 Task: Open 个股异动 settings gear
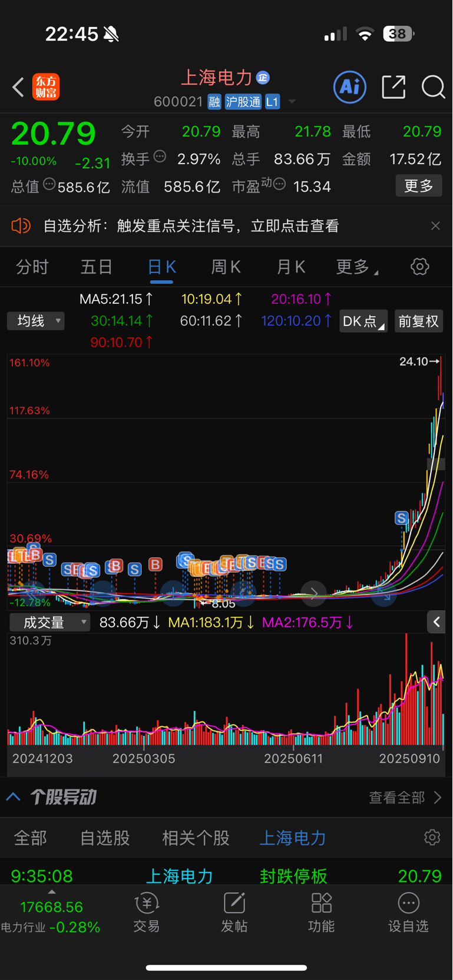pos(432,838)
